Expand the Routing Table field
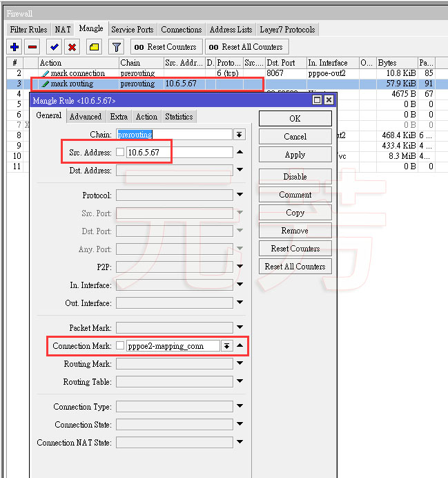Viewport: 448px width, 478px height. tap(240, 381)
